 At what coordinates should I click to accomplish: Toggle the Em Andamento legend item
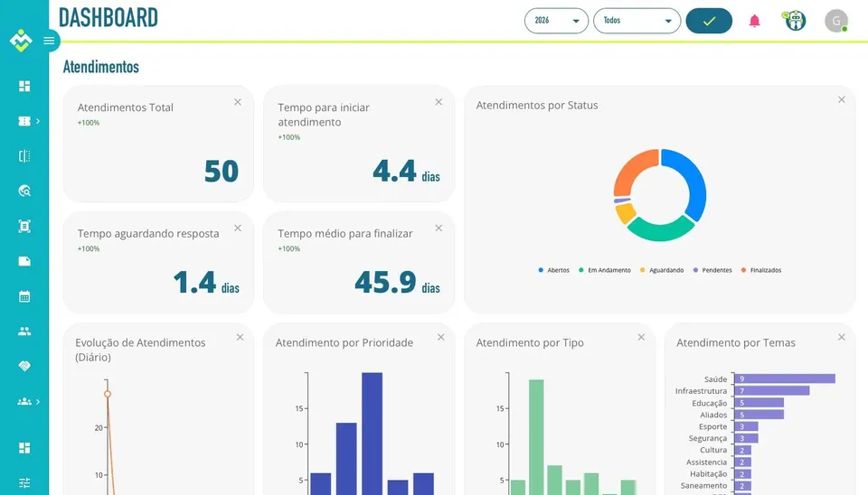click(x=605, y=270)
